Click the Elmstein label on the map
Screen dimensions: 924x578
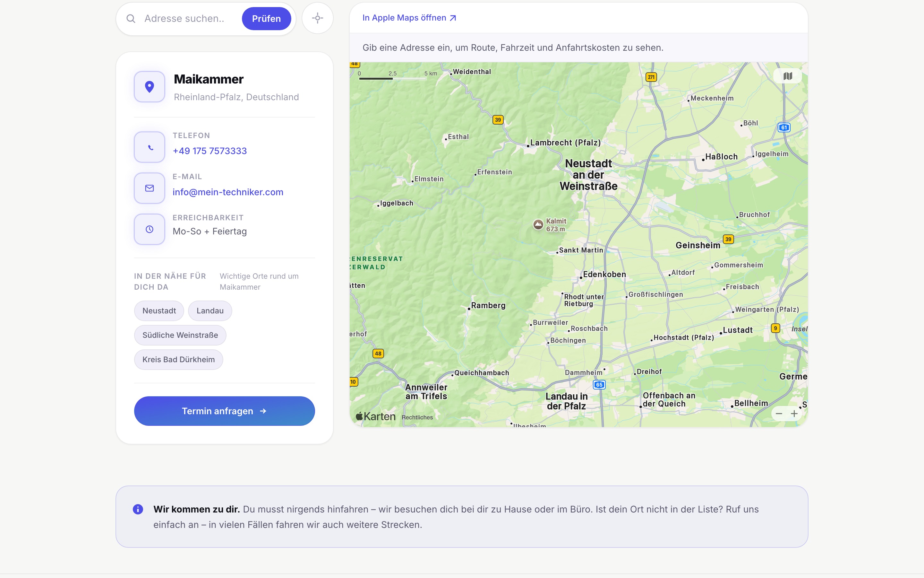pyautogui.click(x=429, y=179)
